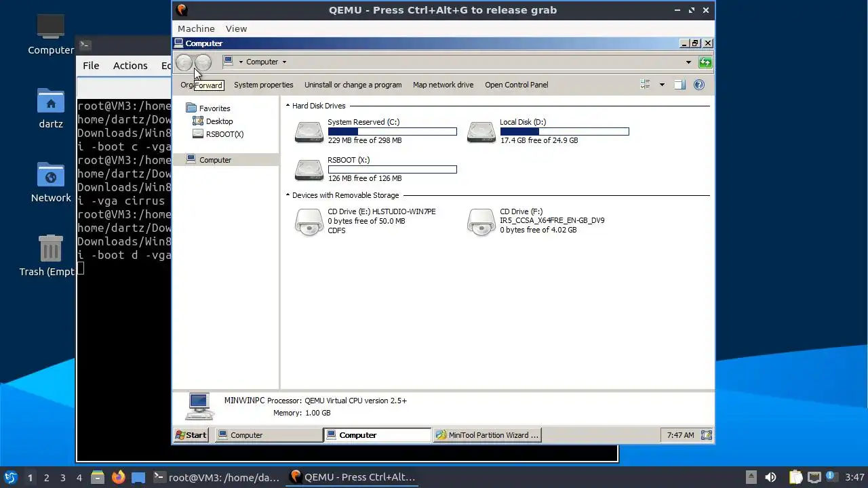Switch to workspace 3 in the pager
Screen dimensions: 868x488
coord(62,477)
